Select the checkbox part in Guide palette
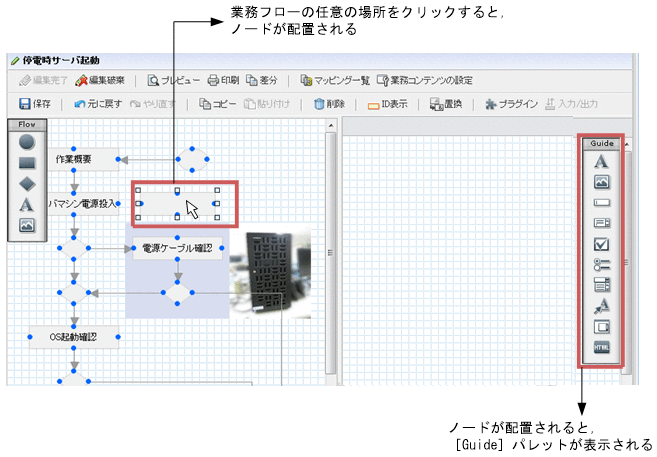657x457 pixels. pyautogui.click(x=602, y=244)
